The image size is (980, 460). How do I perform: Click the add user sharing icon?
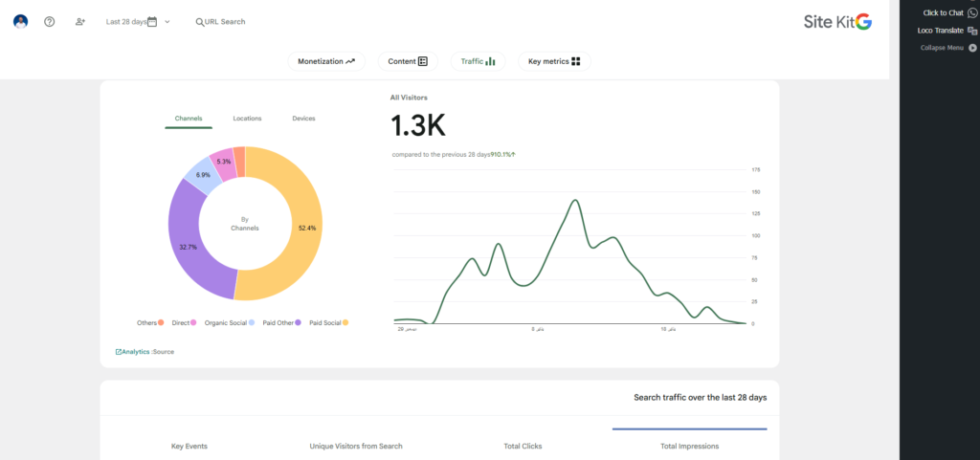tap(80, 21)
